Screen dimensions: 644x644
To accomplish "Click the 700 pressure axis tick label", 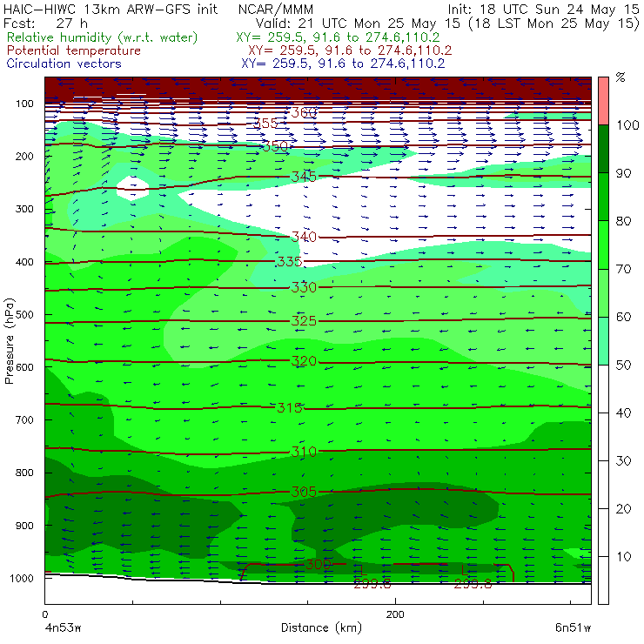I will (24, 419).
